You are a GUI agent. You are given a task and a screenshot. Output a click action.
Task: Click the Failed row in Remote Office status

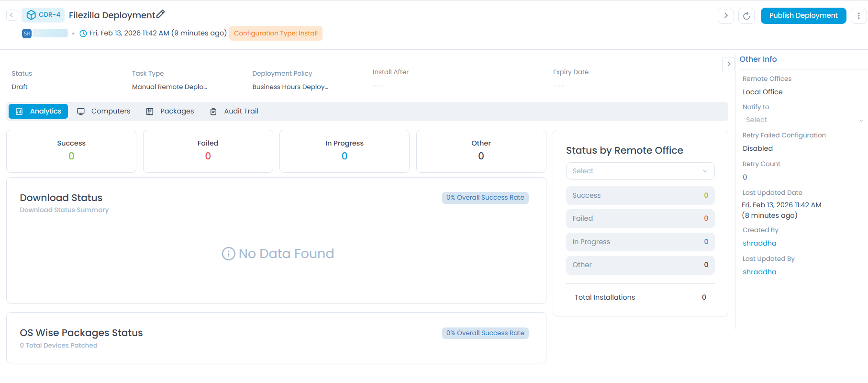(x=640, y=218)
